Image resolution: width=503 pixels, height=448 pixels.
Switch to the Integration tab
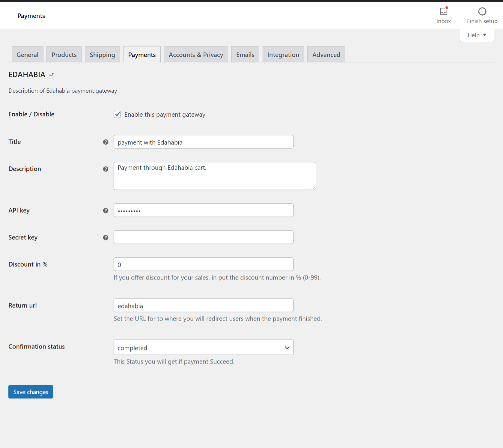[x=283, y=54]
